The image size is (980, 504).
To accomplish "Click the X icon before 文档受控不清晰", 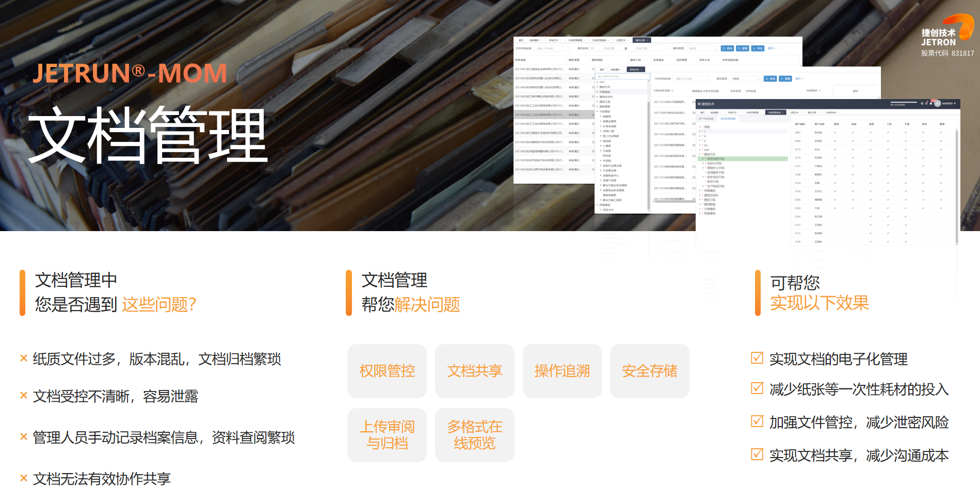I will pos(23,396).
